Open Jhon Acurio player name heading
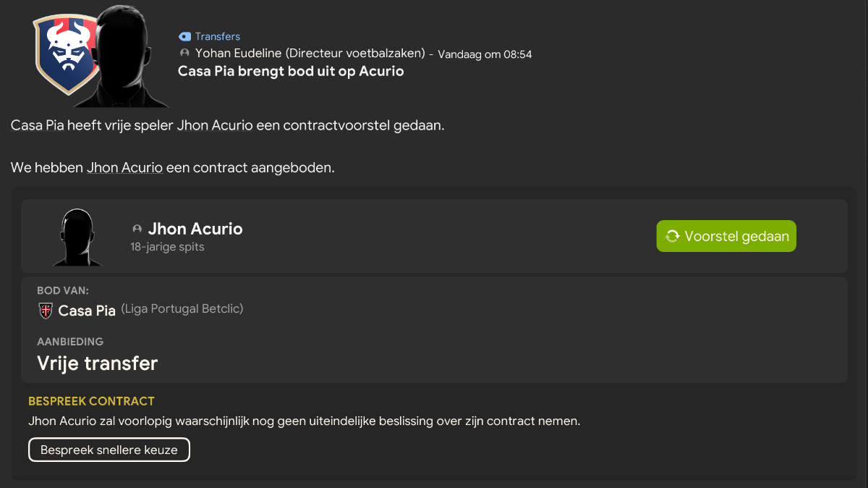 195,229
